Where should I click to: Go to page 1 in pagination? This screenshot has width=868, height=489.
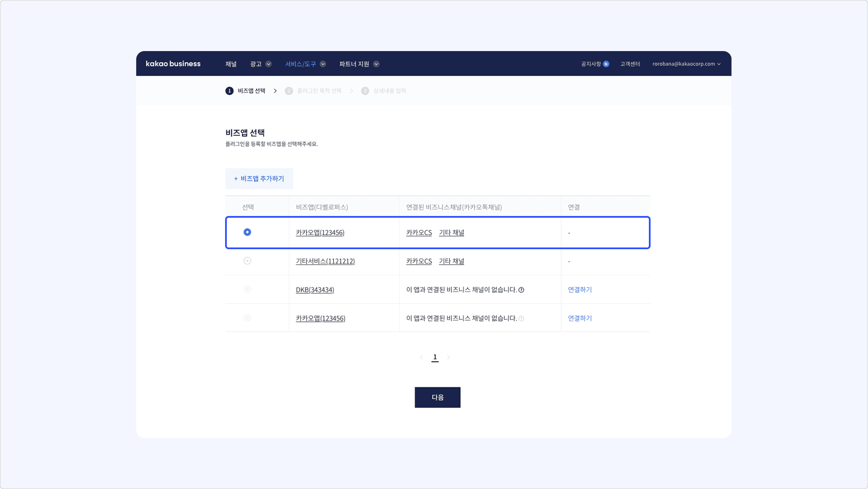coord(435,357)
